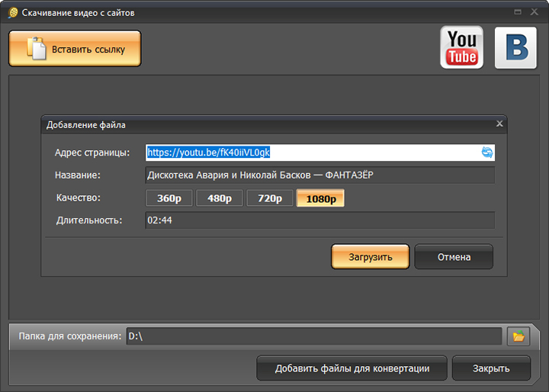
Task: Open the VK (ВКонтакте) site icon
Action: (x=515, y=48)
